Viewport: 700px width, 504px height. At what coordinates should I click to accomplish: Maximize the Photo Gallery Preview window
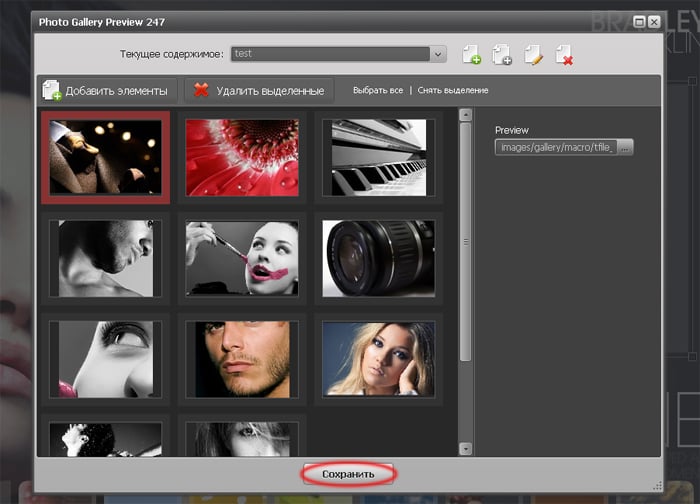point(639,20)
